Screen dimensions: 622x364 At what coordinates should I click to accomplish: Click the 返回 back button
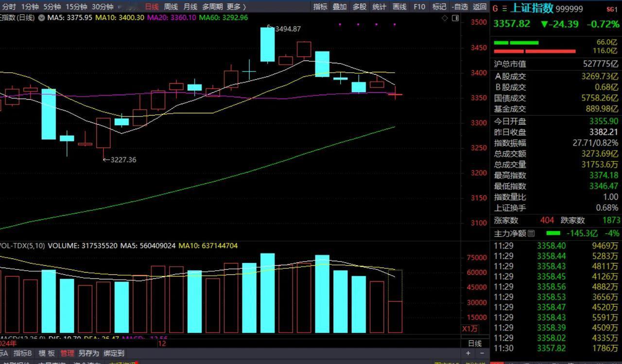click(479, 7)
